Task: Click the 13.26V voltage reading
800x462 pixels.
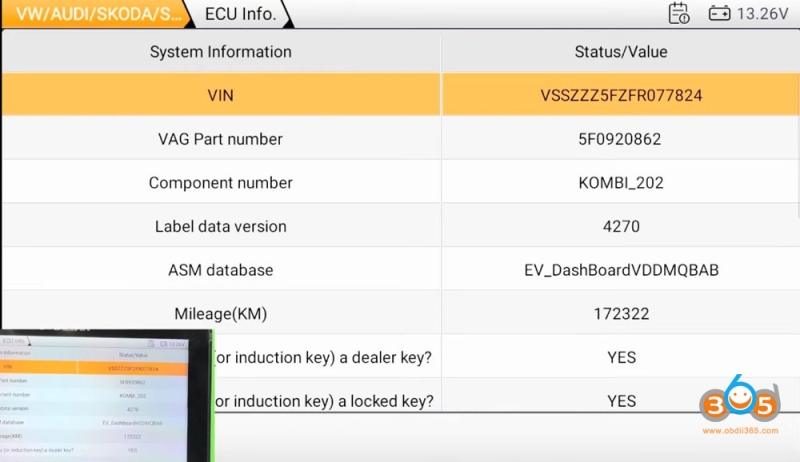Action: coord(765,14)
